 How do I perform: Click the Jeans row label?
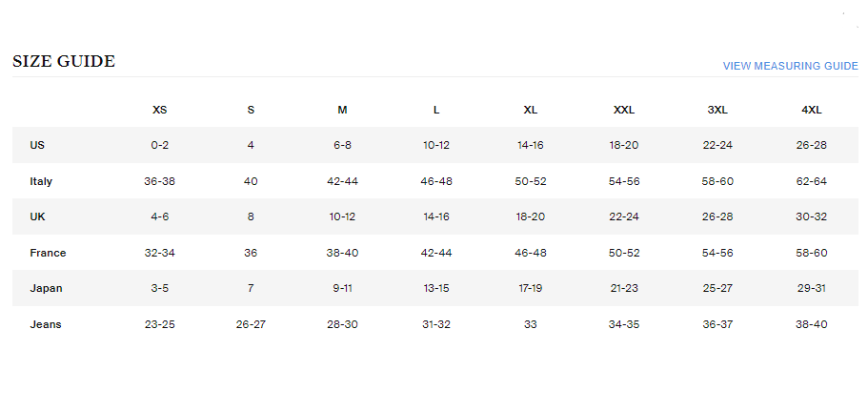pos(46,324)
